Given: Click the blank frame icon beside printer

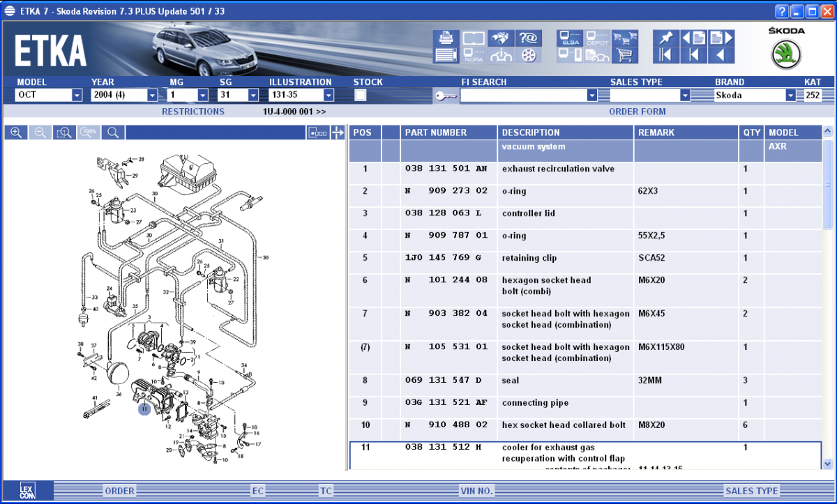Looking at the screenshot, I should coord(474,38).
